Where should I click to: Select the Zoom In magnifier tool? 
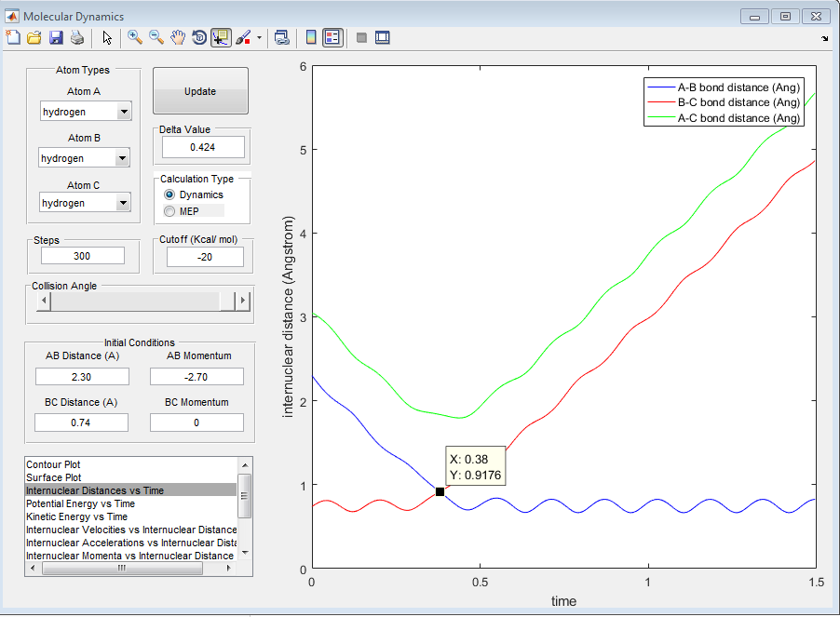(135, 38)
